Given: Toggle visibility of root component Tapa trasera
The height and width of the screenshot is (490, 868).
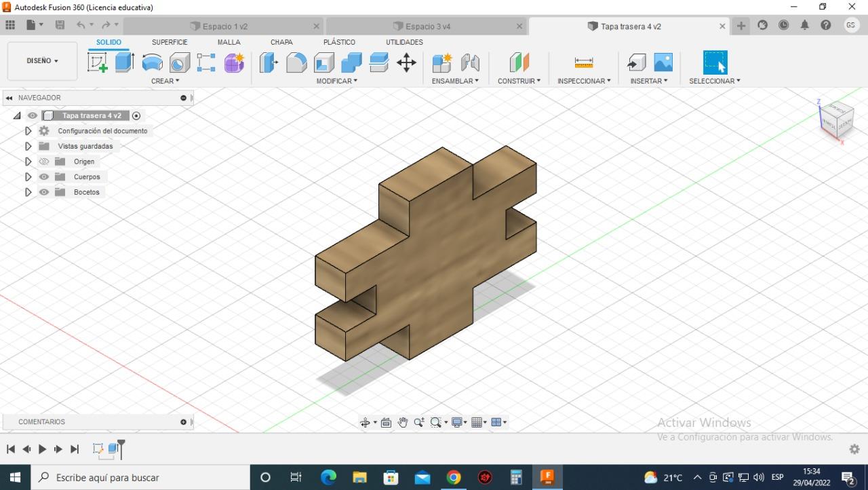Looking at the screenshot, I should point(33,116).
